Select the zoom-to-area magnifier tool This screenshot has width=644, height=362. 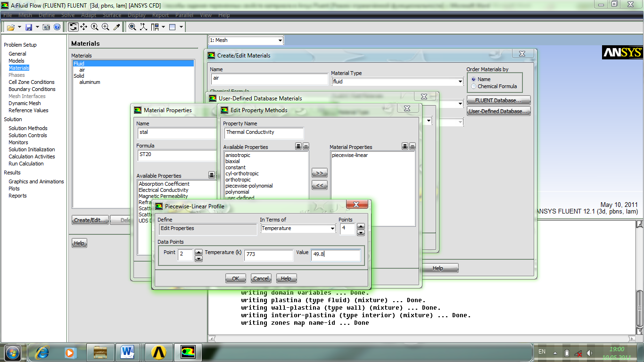point(106,27)
